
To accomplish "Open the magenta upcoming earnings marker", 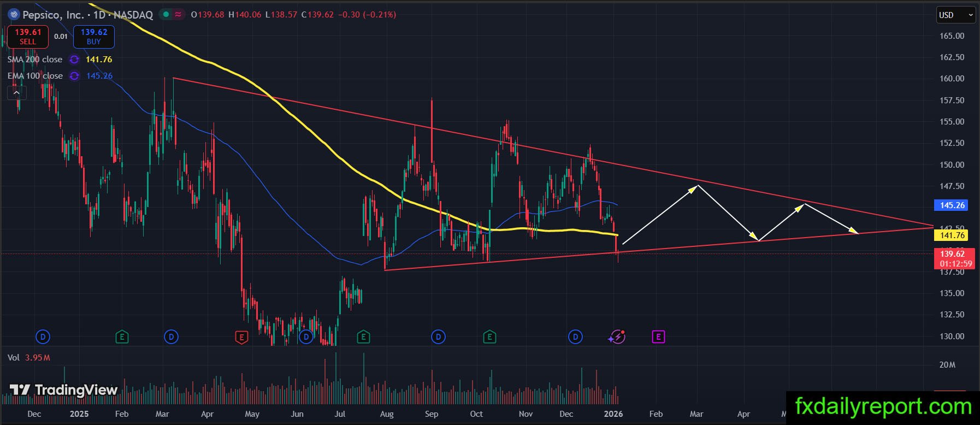I will [x=658, y=337].
